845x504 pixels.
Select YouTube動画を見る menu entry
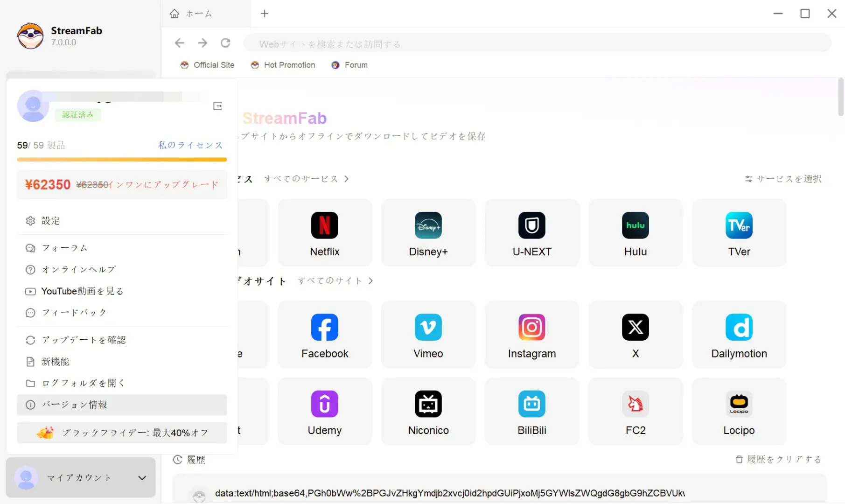(122, 291)
